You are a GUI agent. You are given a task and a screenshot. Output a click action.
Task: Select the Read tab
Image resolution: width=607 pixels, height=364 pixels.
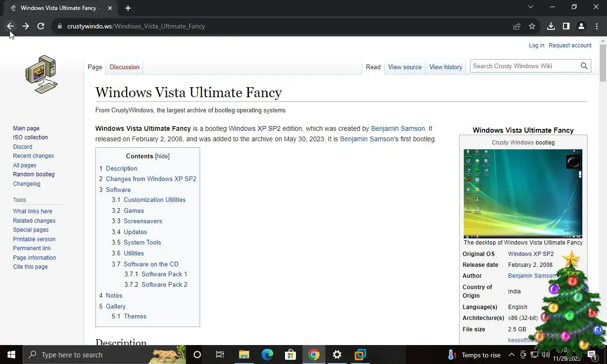pos(373,67)
